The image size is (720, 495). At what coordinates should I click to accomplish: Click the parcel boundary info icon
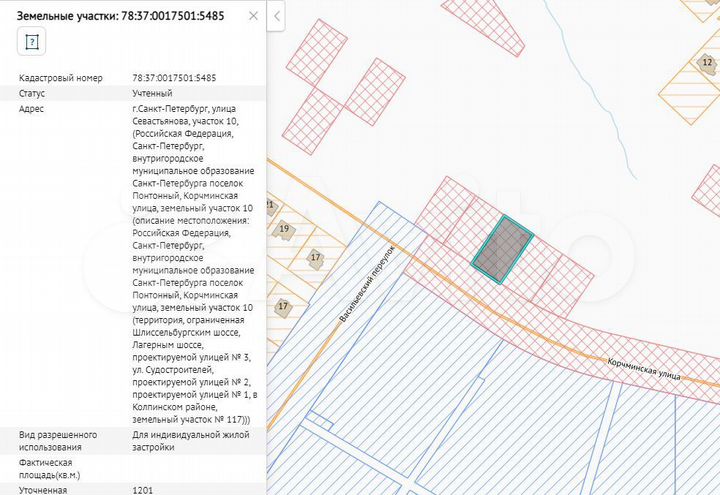tap(31, 41)
